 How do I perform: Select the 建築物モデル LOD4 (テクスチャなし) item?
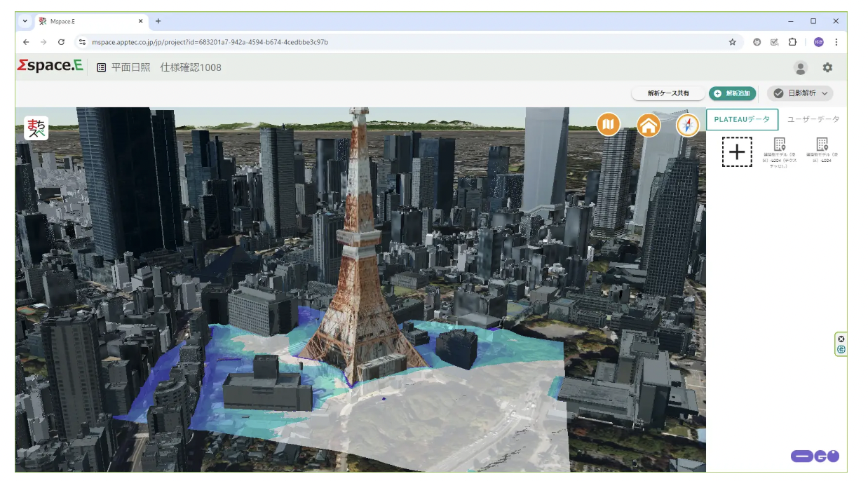click(778, 152)
